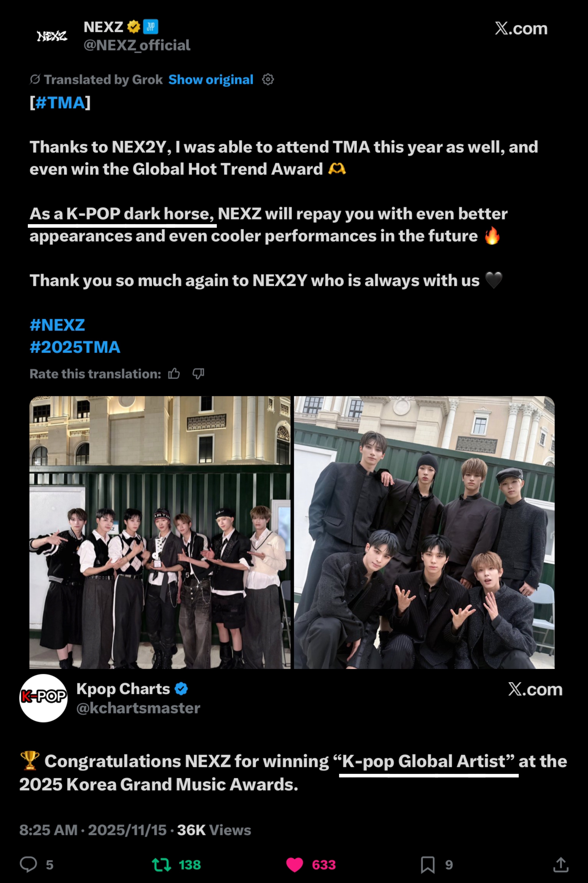This screenshot has height=883, width=588.
Task: Click the gold verified badge on NEXZ
Action: click(x=134, y=27)
